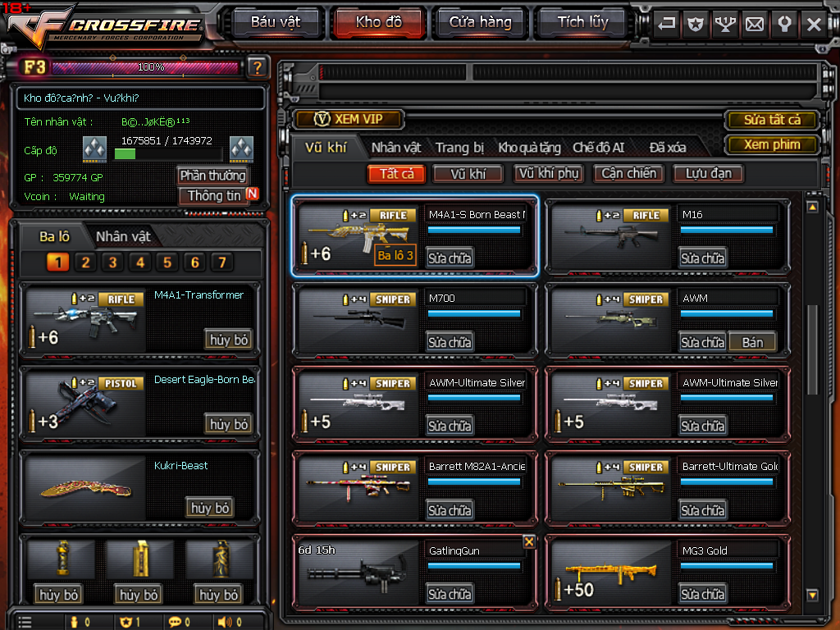840x630 pixels.
Task: Click Xem phim button
Action: click(772, 144)
